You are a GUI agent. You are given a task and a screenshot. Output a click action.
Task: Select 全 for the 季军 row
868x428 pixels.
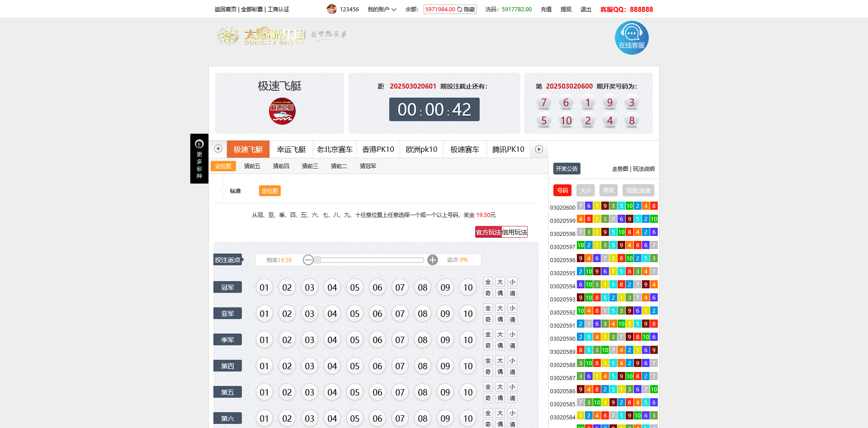pos(488,334)
